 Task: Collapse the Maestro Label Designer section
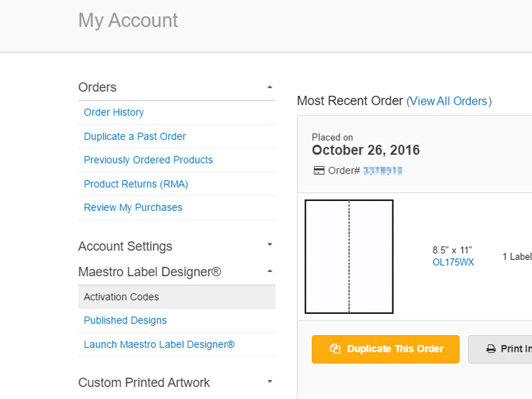269,271
